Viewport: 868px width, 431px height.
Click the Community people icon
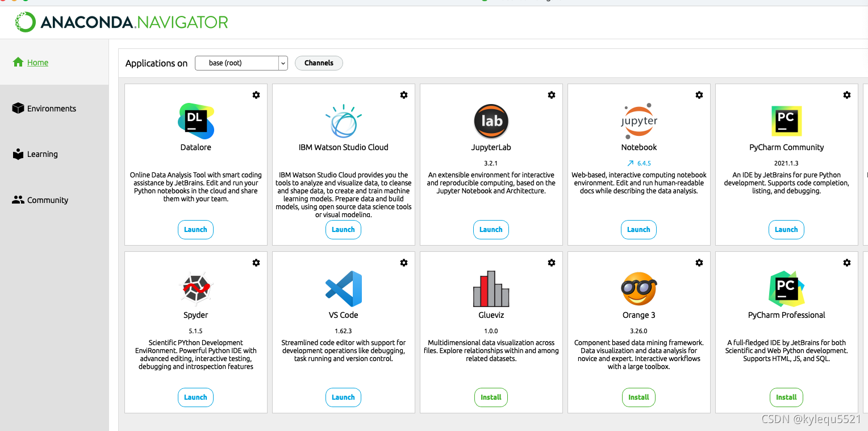18,200
